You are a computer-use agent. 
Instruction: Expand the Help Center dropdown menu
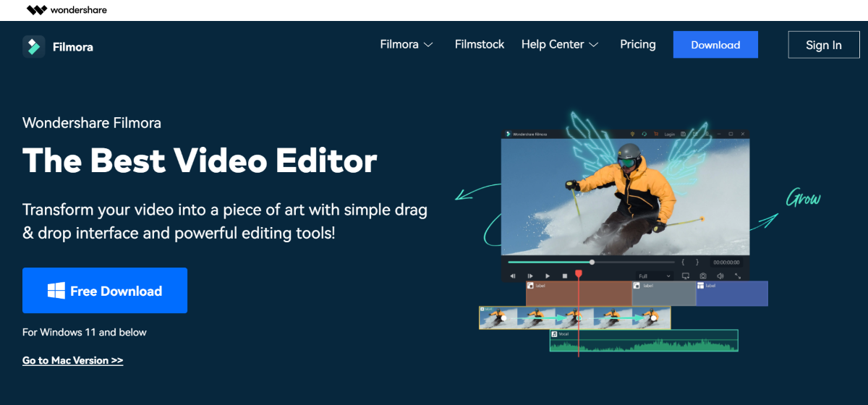tap(560, 44)
